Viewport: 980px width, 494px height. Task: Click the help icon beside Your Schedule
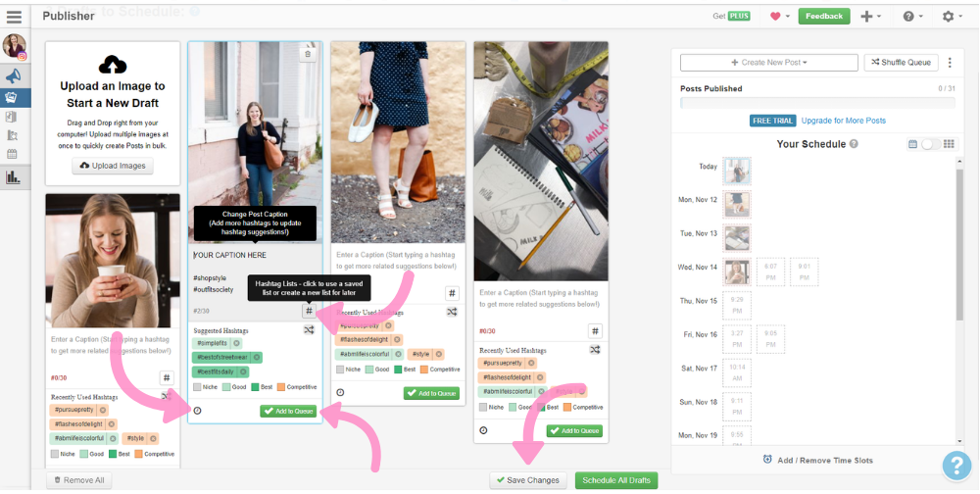point(854,144)
